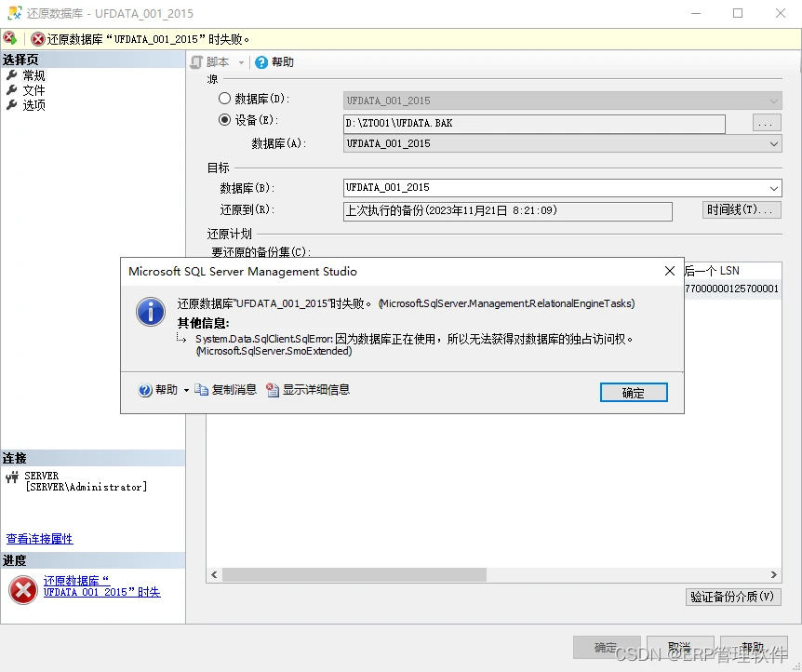Image resolution: width=802 pixels, height=672 pixels.
Task: Open the 时间线(T) button
Action: [x=742, y=209]
